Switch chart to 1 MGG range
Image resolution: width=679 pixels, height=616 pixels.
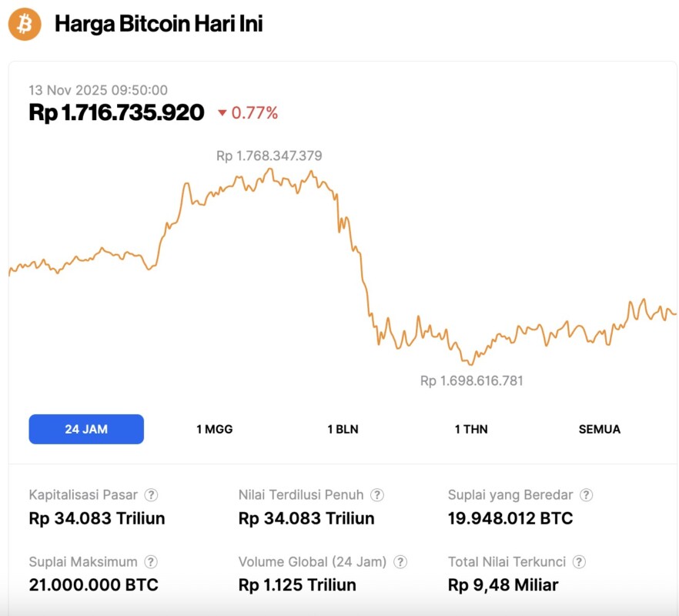214,429
